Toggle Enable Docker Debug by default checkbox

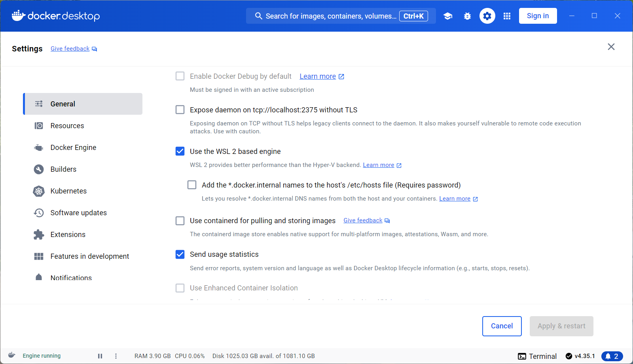[180, 76]
